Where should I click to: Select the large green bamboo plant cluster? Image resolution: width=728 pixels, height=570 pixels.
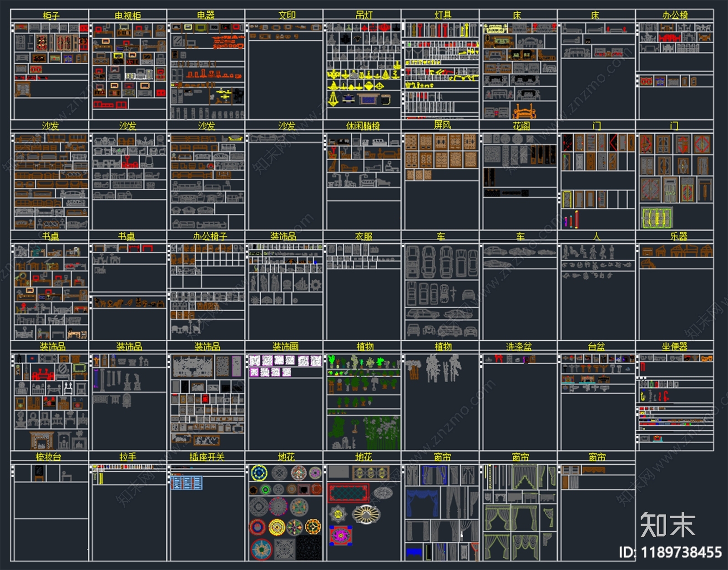click(384, 432)
